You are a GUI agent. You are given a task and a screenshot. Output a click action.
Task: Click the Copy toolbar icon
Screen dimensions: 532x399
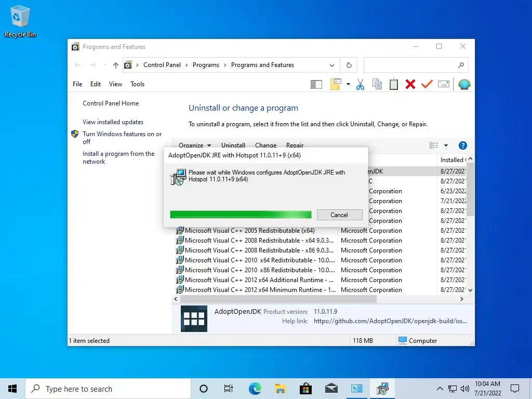point(377,84)
